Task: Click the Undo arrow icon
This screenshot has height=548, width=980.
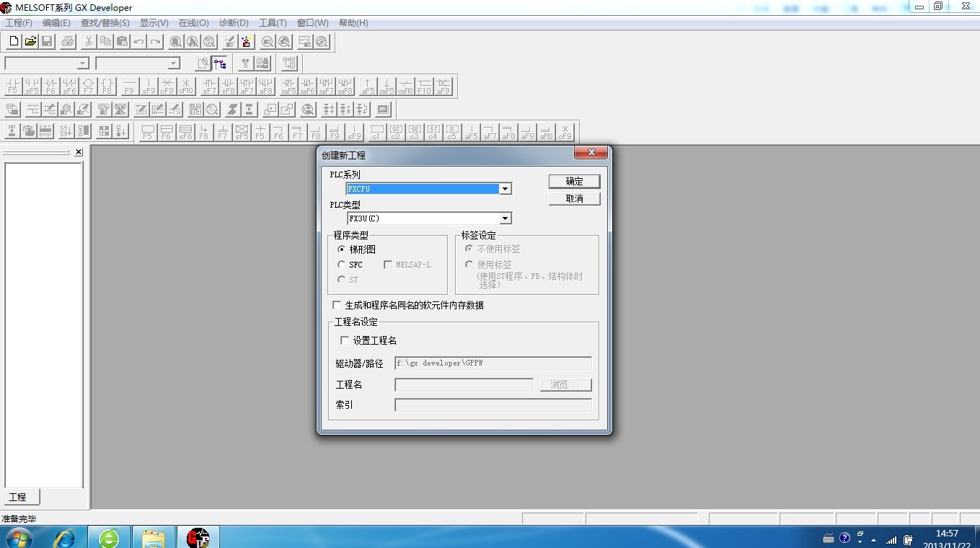Action: 138,42
